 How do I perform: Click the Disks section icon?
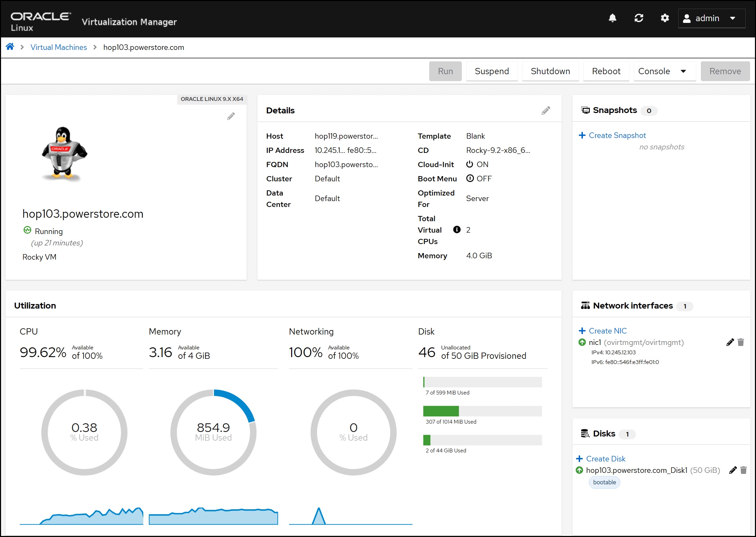585,433
